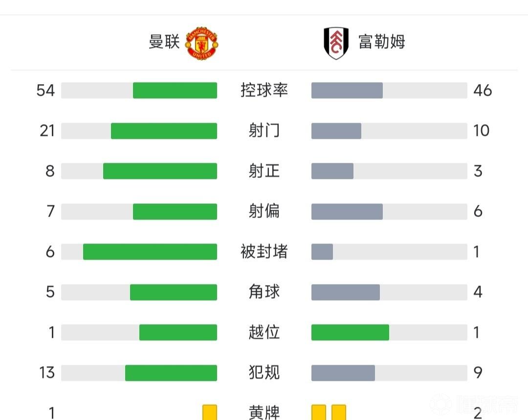Click Manchester United's green possession bar
Viewport: 528px width, 420px height.
pyautogui.click(x=175, y=90)
